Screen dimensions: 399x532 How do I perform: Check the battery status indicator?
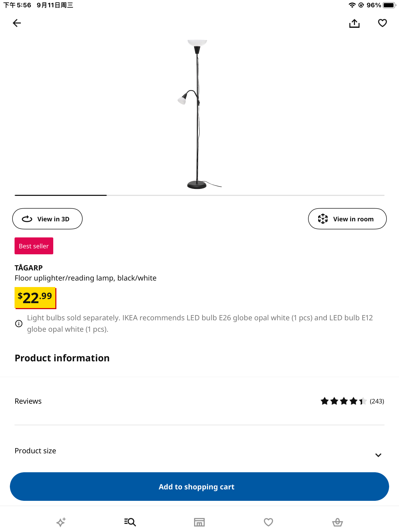389,5
